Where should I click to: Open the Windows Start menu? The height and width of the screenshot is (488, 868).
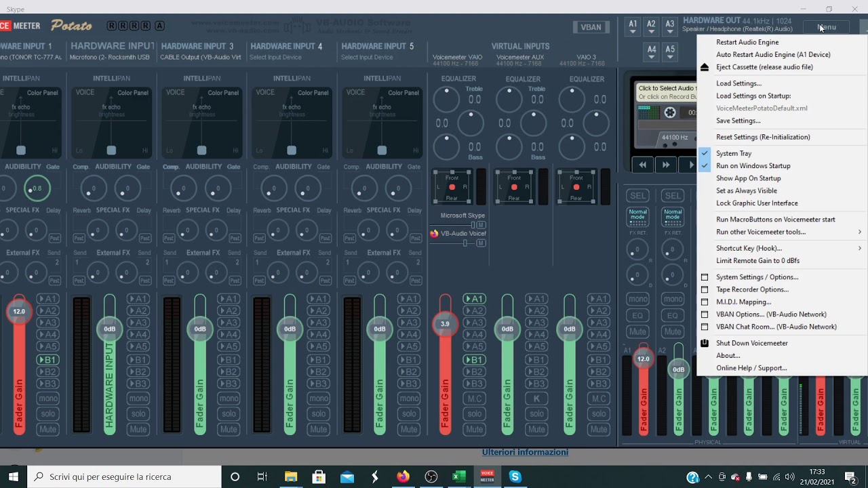[14, 476]
